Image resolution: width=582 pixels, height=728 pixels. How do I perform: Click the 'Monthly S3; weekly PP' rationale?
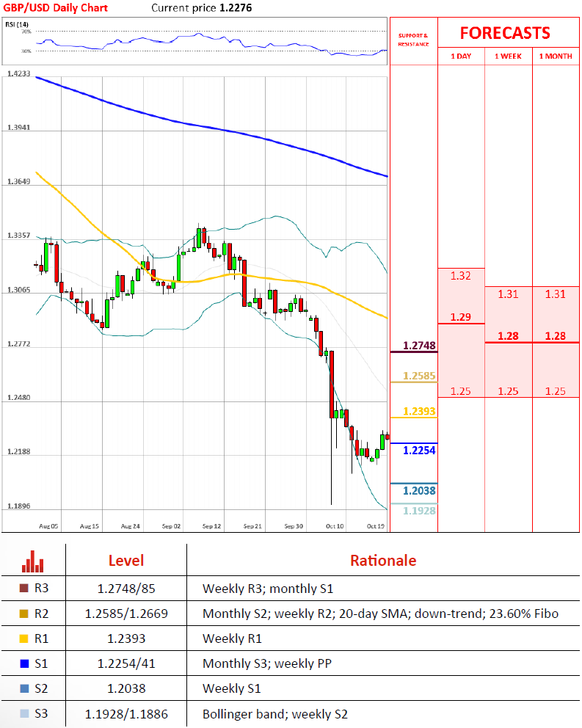tap(267, 664)
